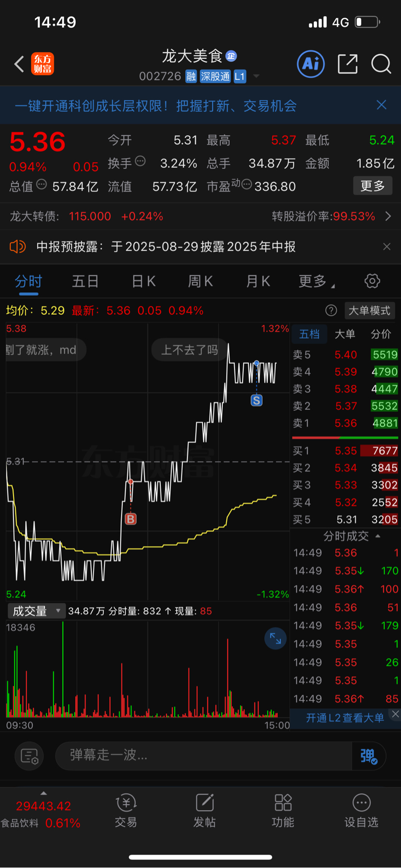Screen dimensions: 401x868
Task: Tap the 总值 info icon
Action: [41, 184]
